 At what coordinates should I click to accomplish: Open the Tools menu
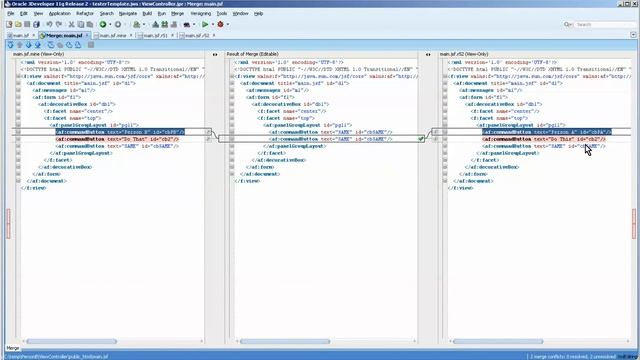point(222,13)
